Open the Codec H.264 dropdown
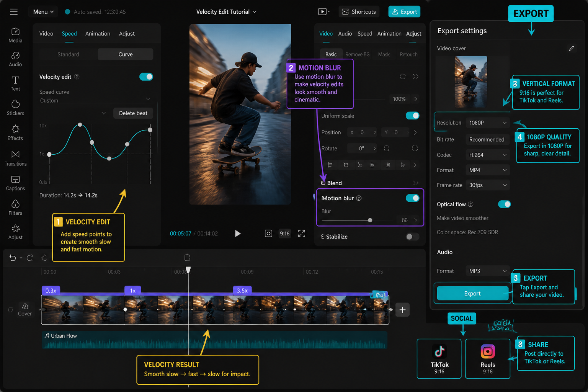Viewport: 588px width, 392px height. (x=488, y=155)
